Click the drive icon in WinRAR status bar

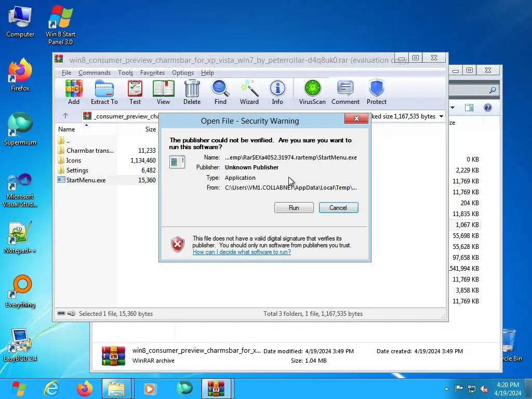click(61, 313)
